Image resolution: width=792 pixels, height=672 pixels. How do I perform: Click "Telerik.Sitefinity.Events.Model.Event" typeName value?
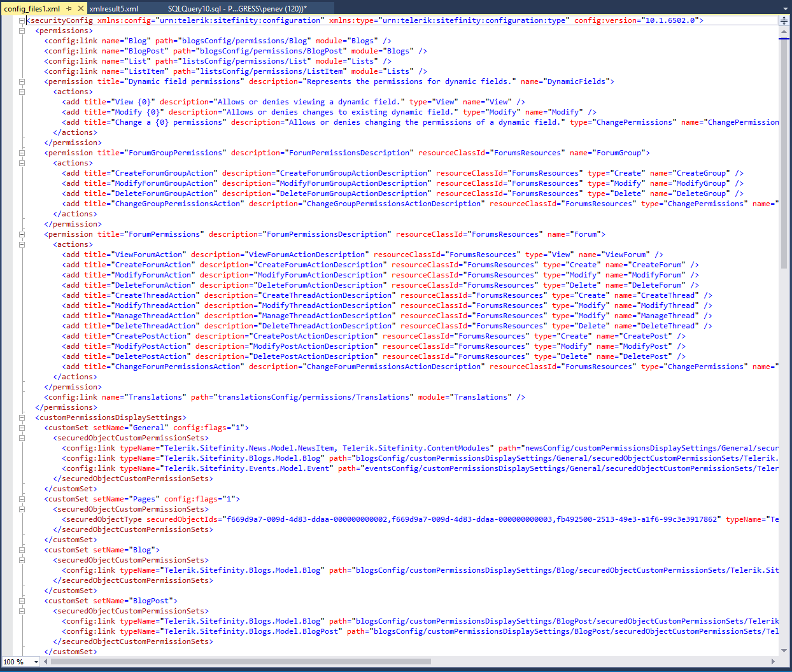[x=247, y=468]
